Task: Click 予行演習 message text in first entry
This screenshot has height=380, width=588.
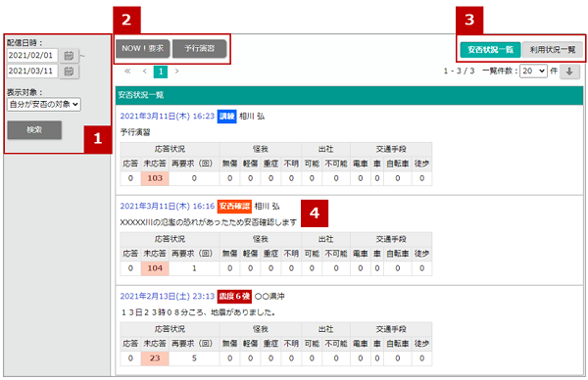Action: pyautogui.click(x=135, y=132)
